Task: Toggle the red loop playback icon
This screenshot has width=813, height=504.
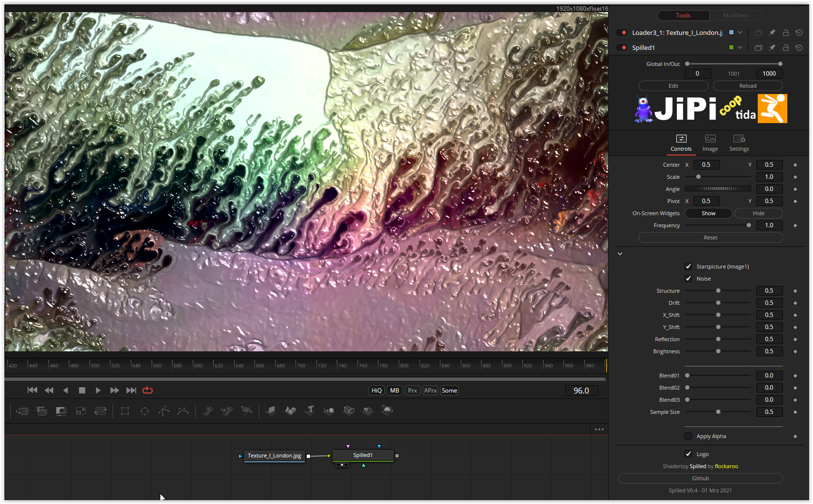Action: (148, 390)
